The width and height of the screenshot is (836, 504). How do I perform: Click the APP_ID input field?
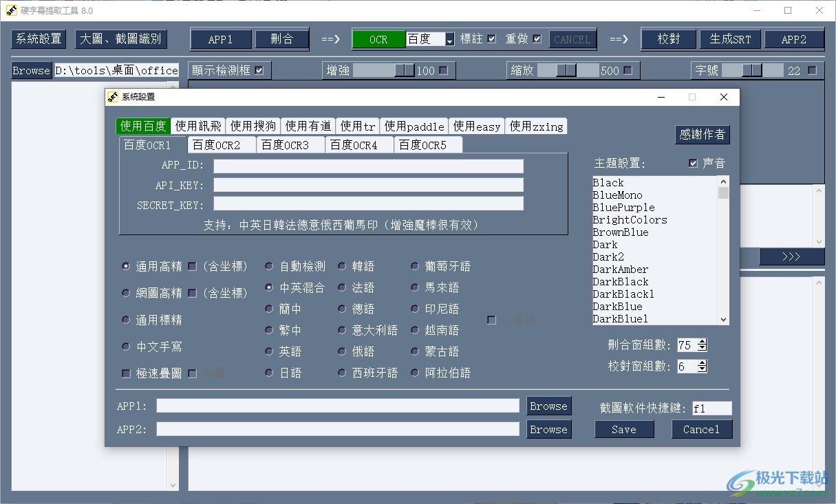(x=368, y=166)
